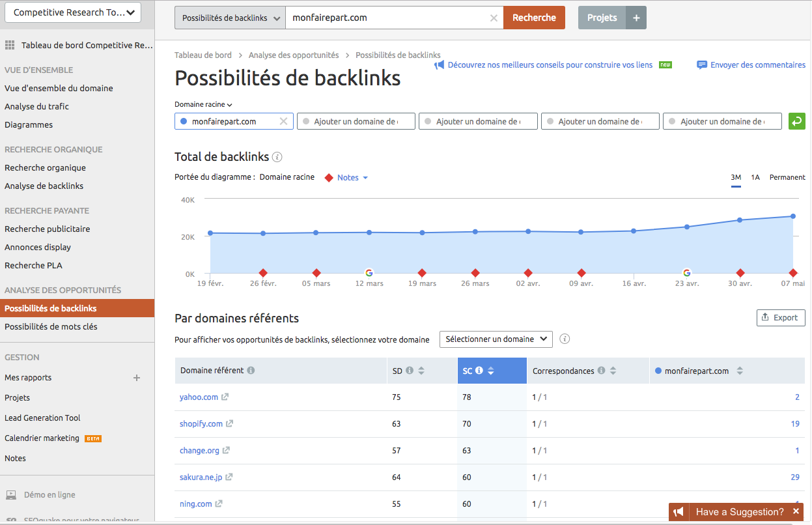Open Analyse des opportunités breadcrumb
Screen dimensions: 812x525
[294, 55]
